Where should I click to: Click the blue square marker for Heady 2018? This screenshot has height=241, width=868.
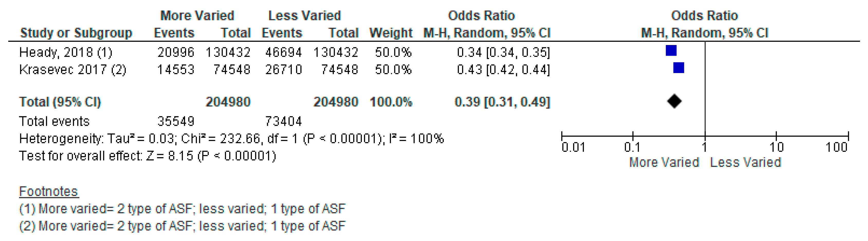[671, 51]
